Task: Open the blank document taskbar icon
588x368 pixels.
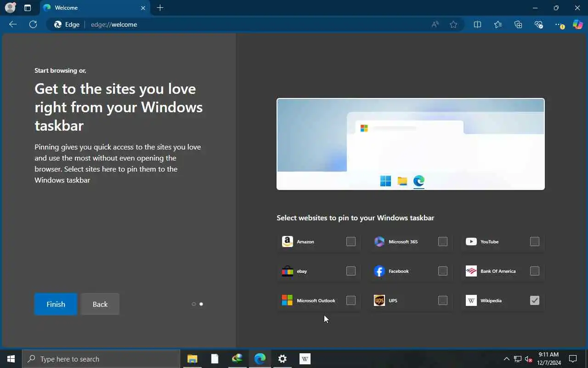Action: (x=215, y=359)
